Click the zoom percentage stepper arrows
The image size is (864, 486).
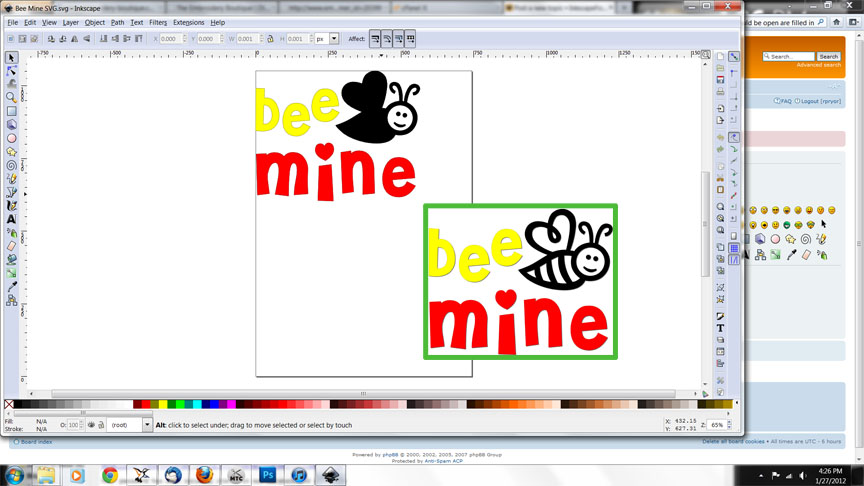[x=730, y=425]
